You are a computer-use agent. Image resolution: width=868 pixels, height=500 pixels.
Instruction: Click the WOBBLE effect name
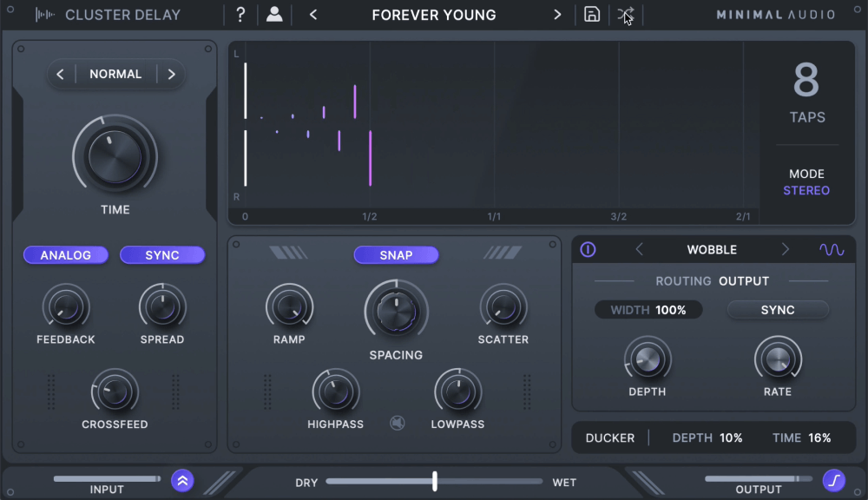(x=712, y=250)
